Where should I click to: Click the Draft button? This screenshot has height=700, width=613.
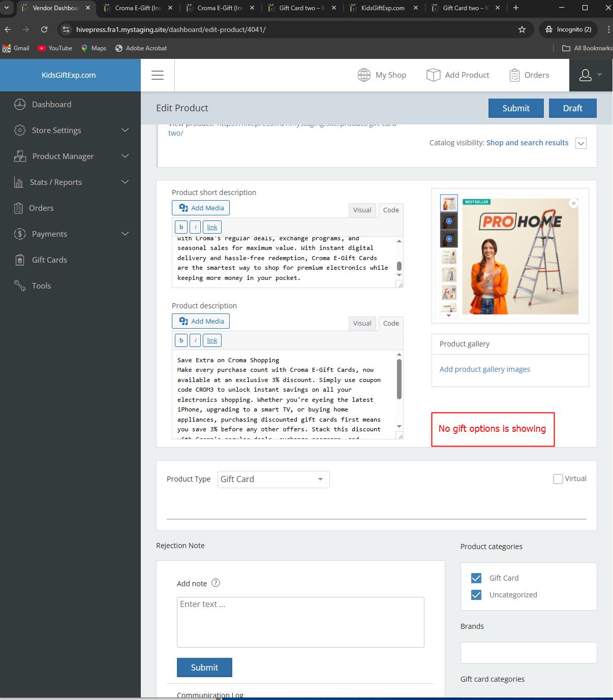pos(572,108)
